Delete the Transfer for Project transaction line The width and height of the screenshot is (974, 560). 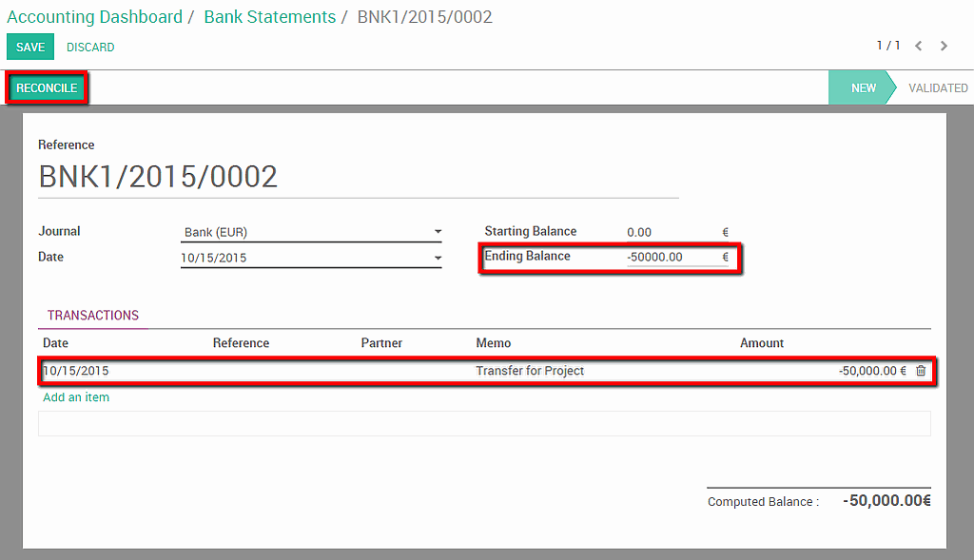920,371
